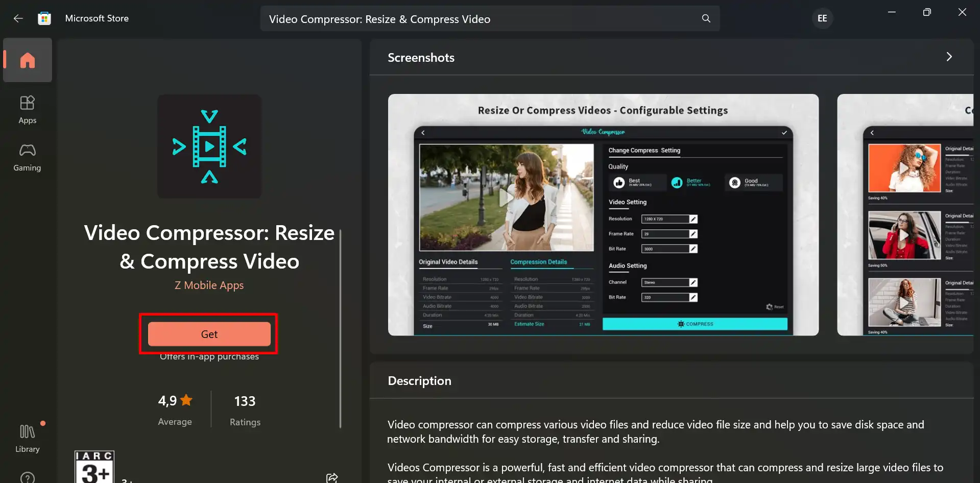Open the Gaming section
The height and width of the screenshot is (483, 980).
28,157
